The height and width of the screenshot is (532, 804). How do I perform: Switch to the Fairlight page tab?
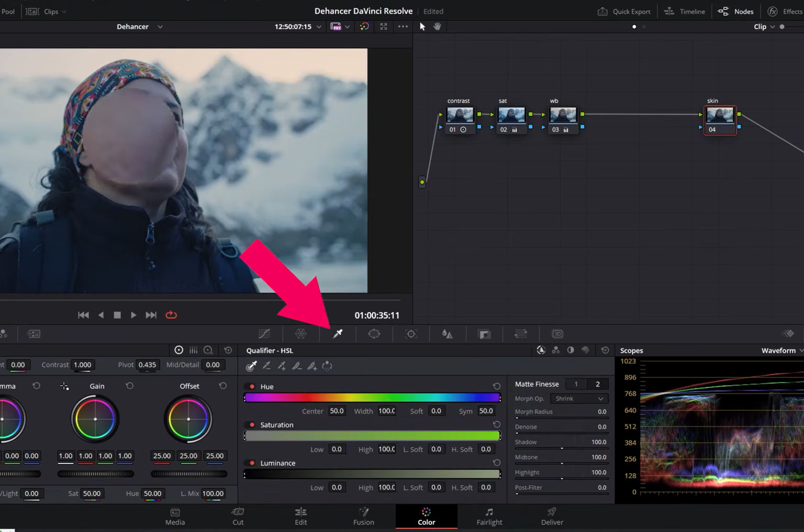(489, 516)
